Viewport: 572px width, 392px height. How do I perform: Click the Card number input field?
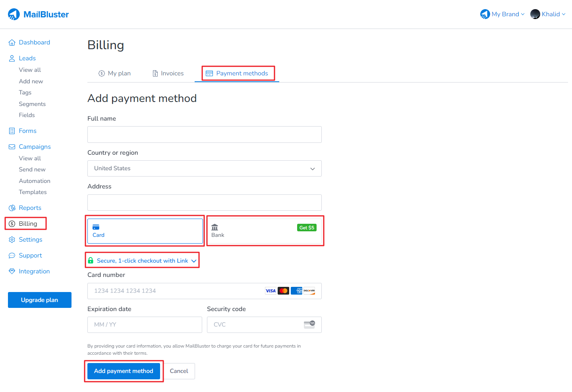(x=179, y=291)
